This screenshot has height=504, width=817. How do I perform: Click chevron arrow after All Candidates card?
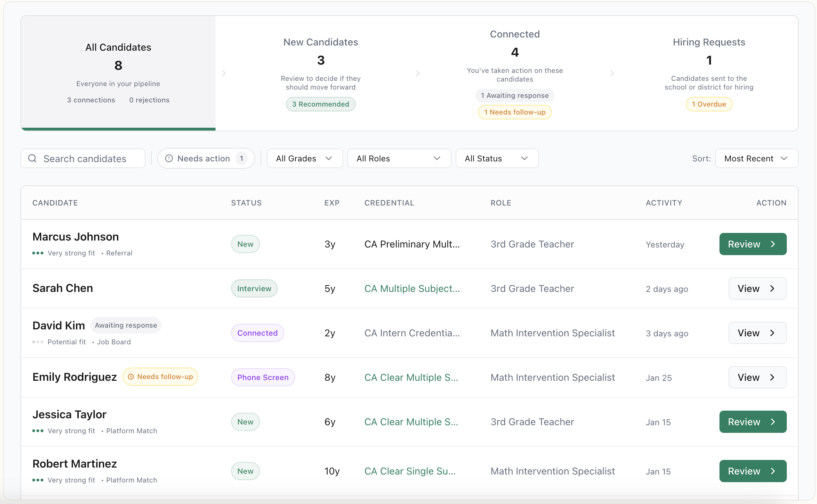point(224,73)
